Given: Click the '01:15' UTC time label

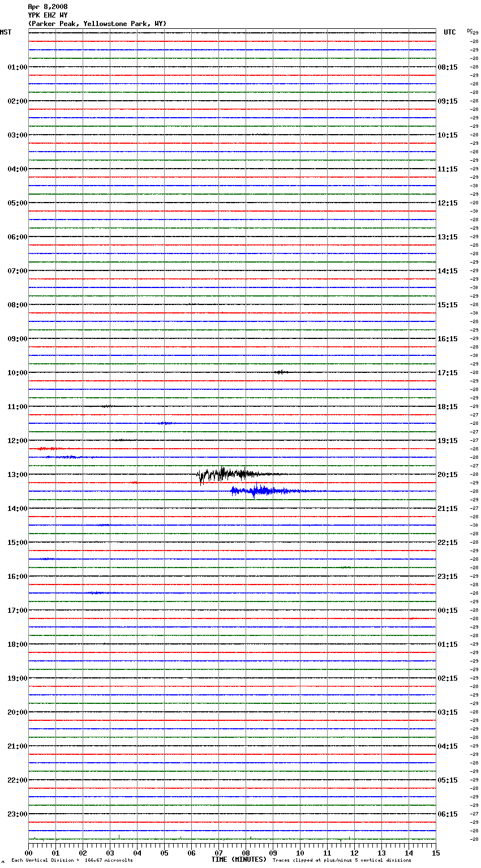Looking at the screenshot, I should click(448, 644).
